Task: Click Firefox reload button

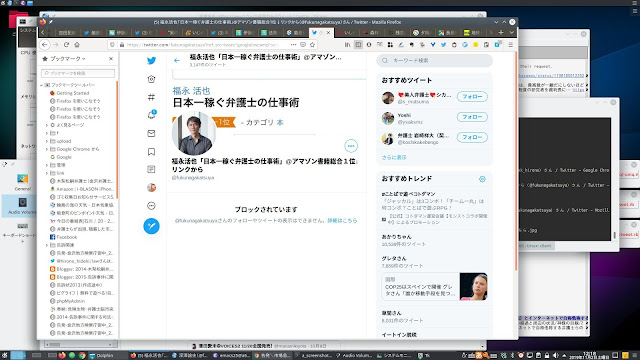Action: coord(66,44)
